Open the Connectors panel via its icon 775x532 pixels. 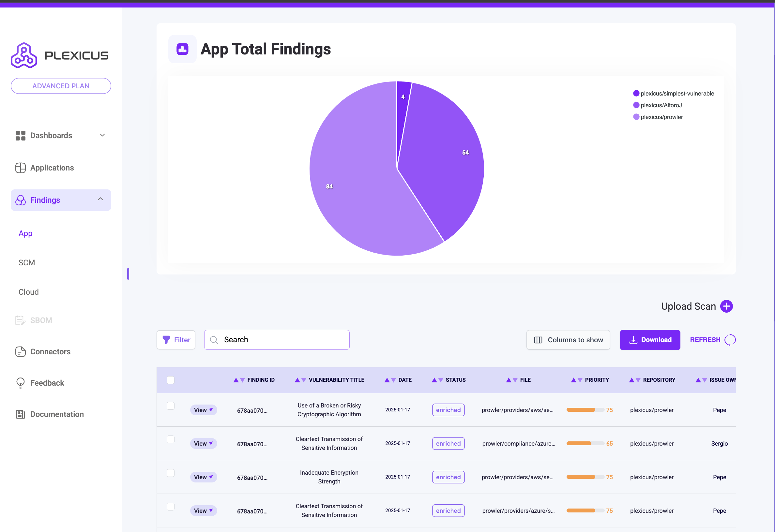click(x=20, y=352)
